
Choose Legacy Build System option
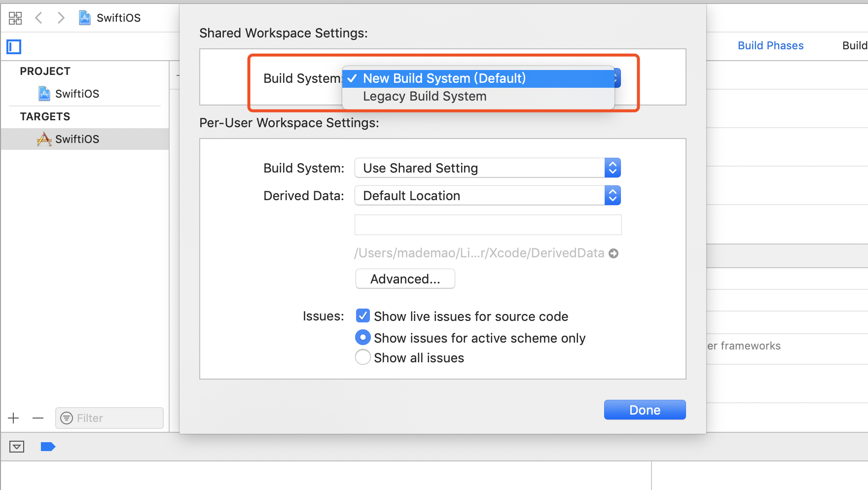pos(478,96)
